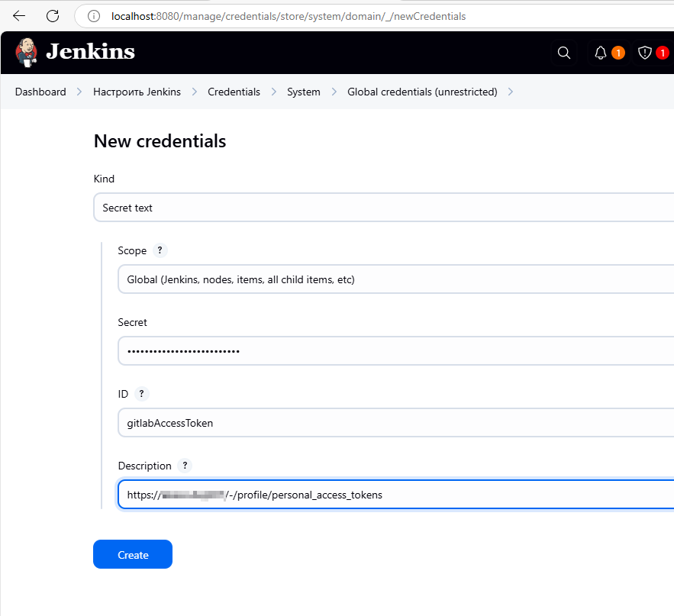Screen dimensions: 674x616
Task: Open the Kind dropdown showing Secret text
Action: 383,208
